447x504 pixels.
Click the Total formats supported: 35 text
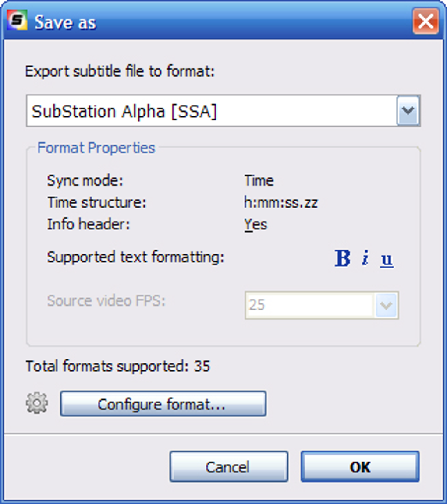(117, 366)
